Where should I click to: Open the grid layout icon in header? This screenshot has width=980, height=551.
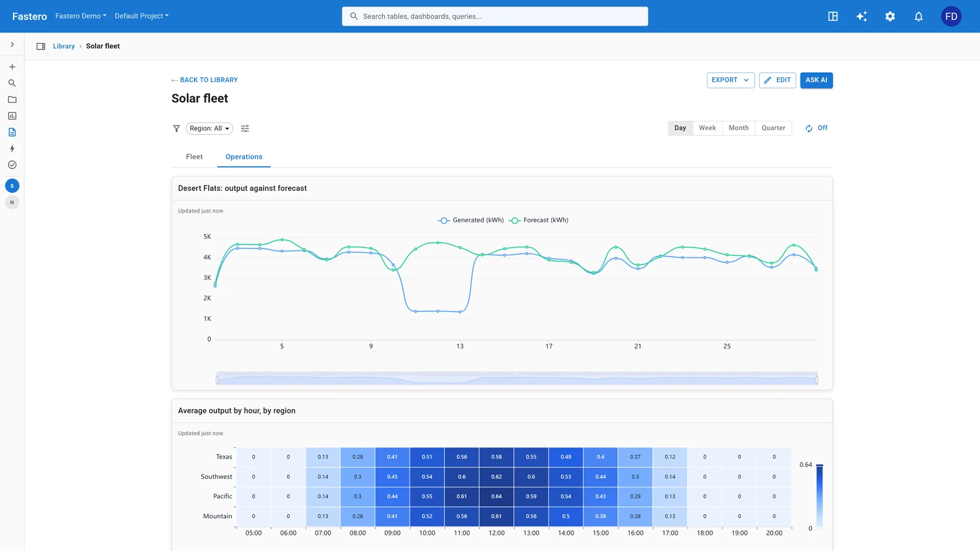tap(833, 17)
